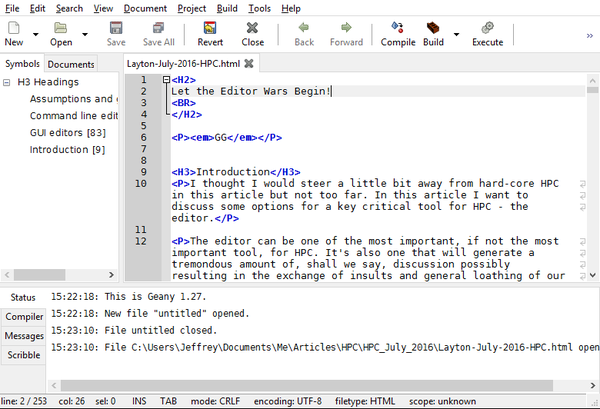Open the New file template dropdown arrow
Viewport: 600px width, 409px height.
click(36, 34)
